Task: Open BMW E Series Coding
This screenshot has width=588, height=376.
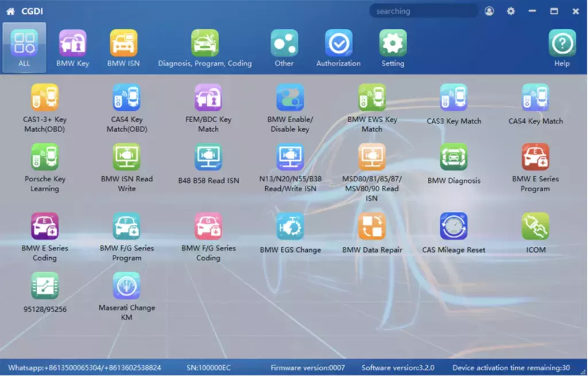Action: point(45,226)
